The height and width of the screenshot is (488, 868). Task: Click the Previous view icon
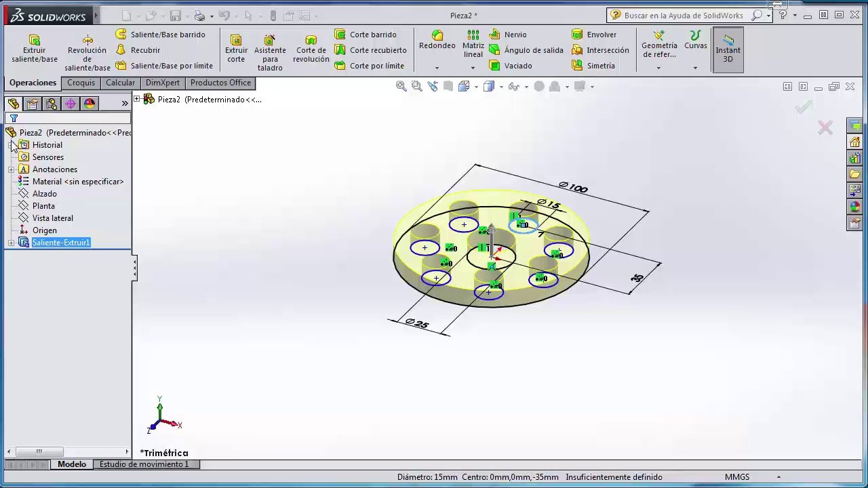pyautogui.click(x=433, y=86)
